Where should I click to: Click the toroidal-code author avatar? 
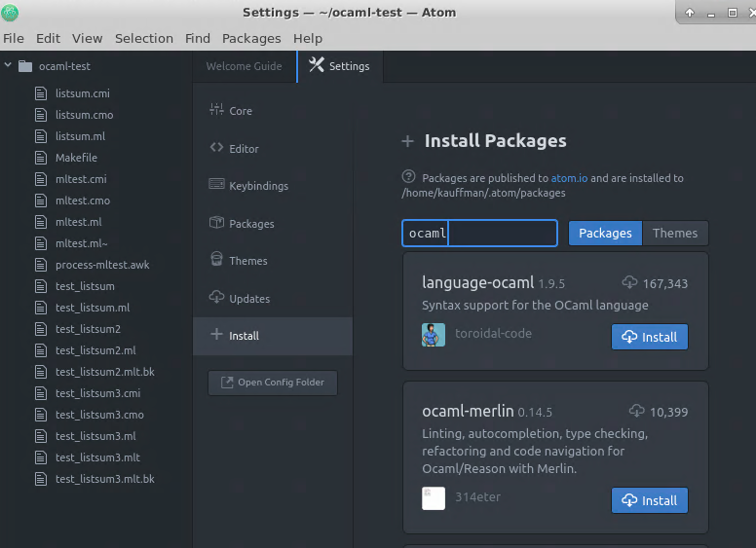pyautogui.click(x=434, y=335)
